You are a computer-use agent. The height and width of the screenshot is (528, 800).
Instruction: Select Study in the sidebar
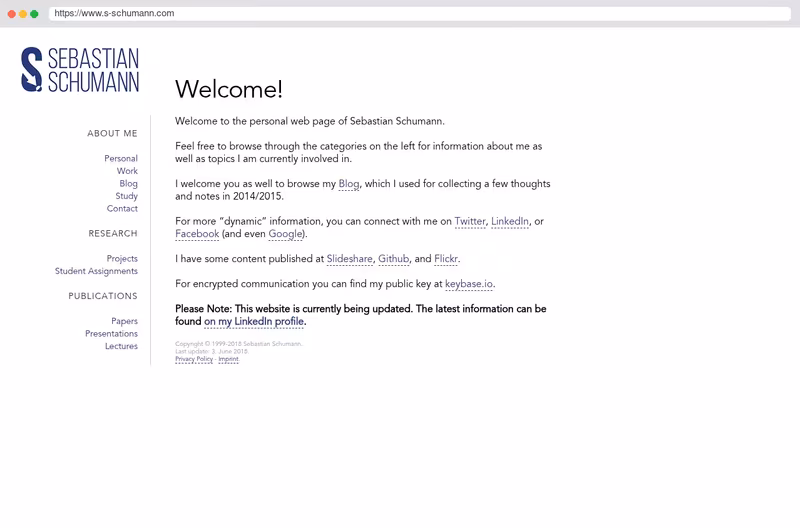tap(126, 196)
